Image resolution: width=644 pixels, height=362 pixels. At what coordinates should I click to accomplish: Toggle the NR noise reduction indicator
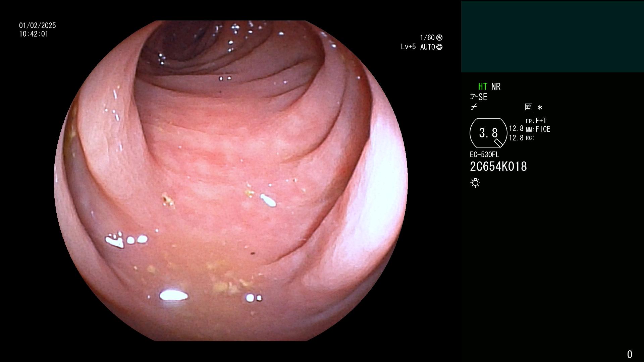[496, 86]
